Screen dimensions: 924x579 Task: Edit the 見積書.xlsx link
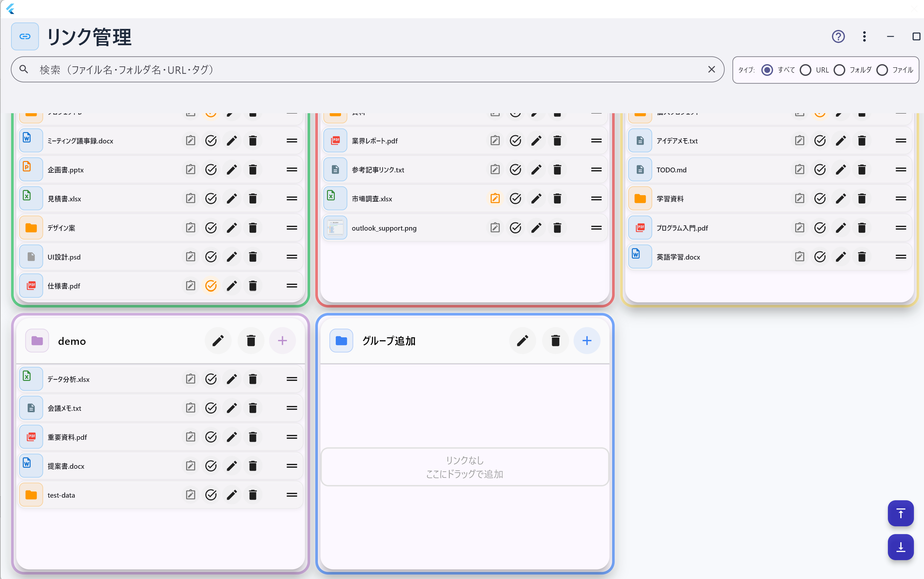(232, 199)
